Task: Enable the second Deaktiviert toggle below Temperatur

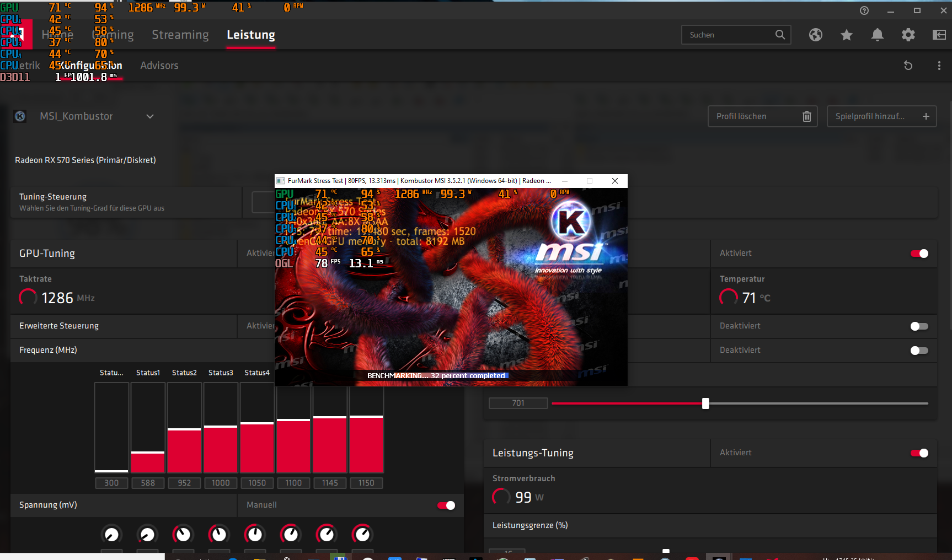Action: tap(919, 351)
